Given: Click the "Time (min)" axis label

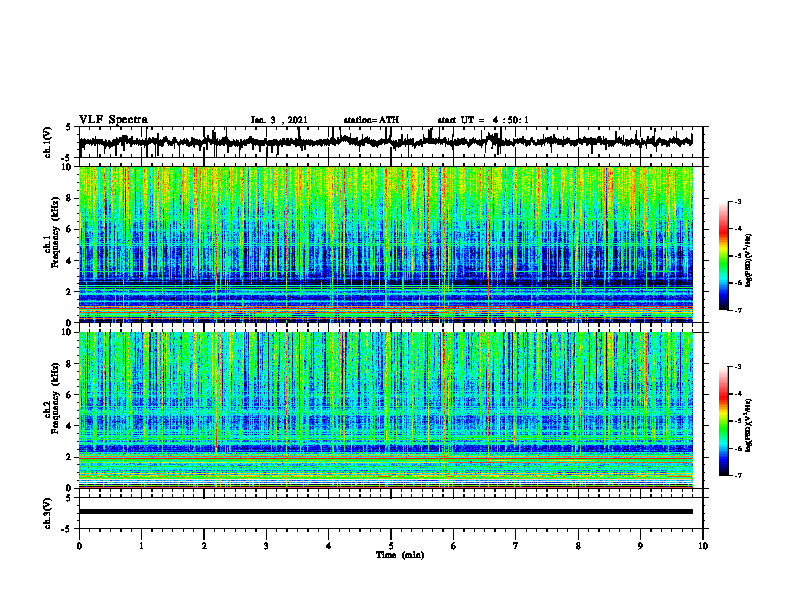Looking at the screenshot, I should [x=400, y=555].
